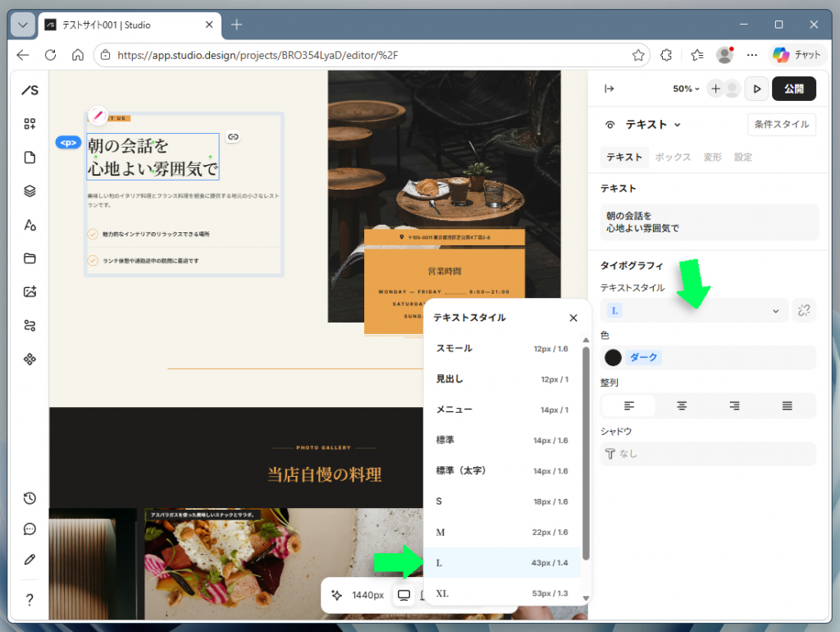This screenshot has width=840, height=632.
Task: Open the Studio logo home menu
Action: 30,90
